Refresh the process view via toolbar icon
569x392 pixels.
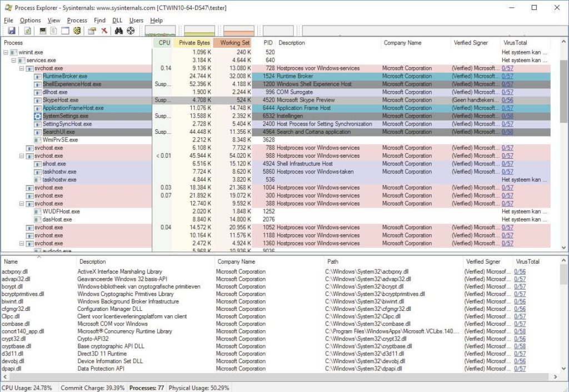(27, 31)
